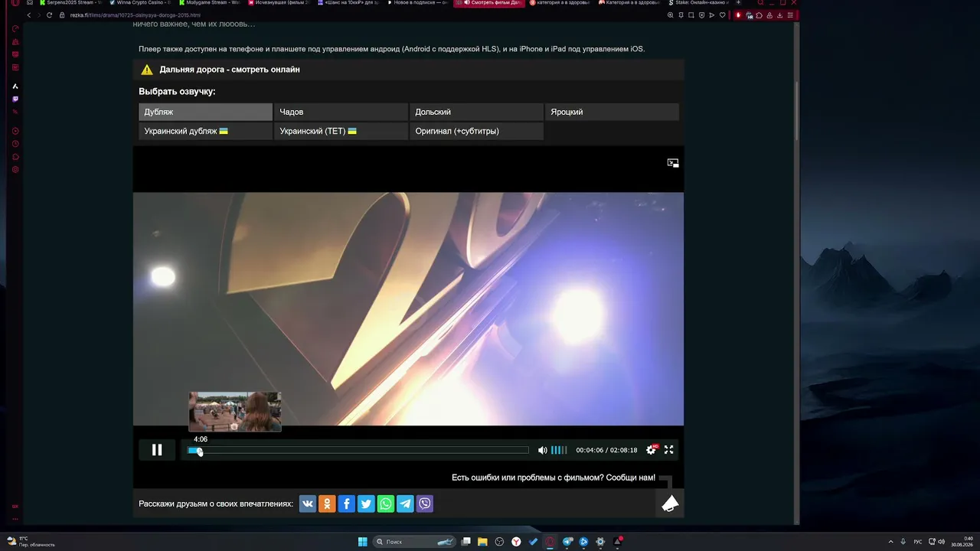Reload the page in the browser

pos(49,15)
